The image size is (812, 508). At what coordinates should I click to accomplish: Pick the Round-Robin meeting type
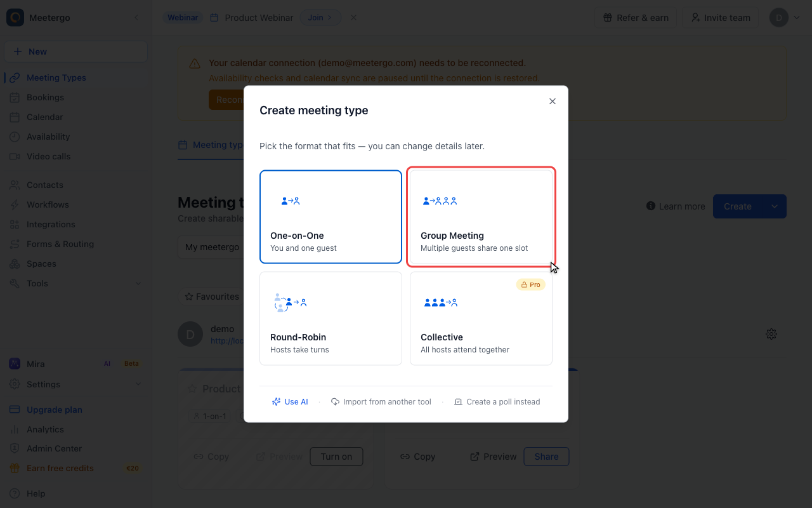[x=331, y=318]
